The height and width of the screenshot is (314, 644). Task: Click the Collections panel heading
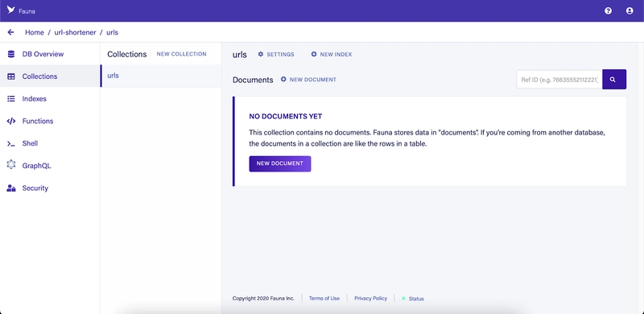coord(127,54)
